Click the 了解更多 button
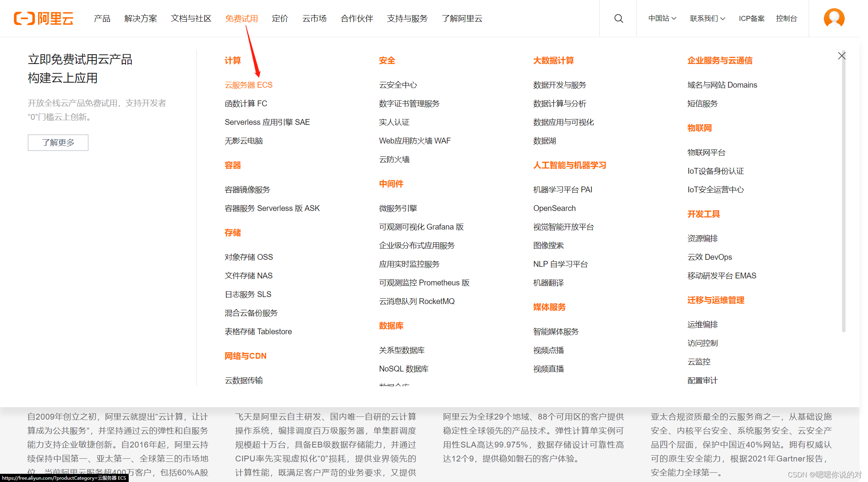868x482 pixels. tap(58, 142)
